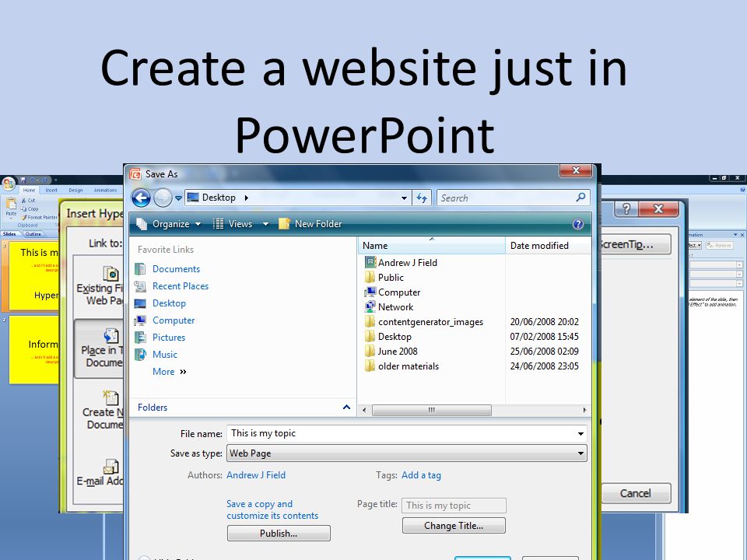Switch to the Outline pane tab
The width and height of the screenshot is (747, 560).
(x=33, y=234)
